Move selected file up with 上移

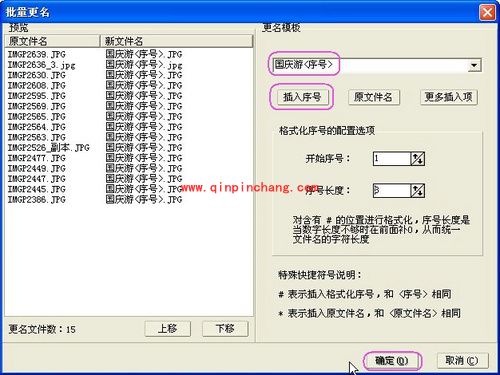click(168, 329)
